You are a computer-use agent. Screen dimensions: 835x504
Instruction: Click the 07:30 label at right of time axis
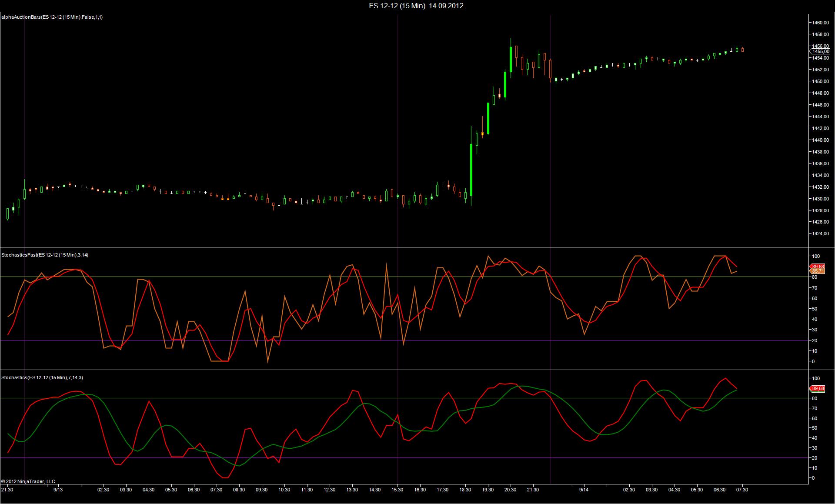click(742, 490)
